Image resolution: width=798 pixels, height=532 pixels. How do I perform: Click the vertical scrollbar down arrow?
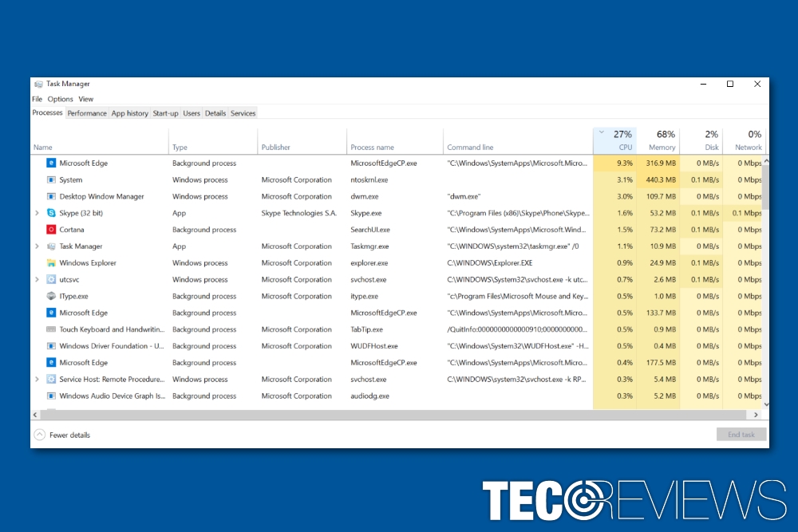click(766, 404)
